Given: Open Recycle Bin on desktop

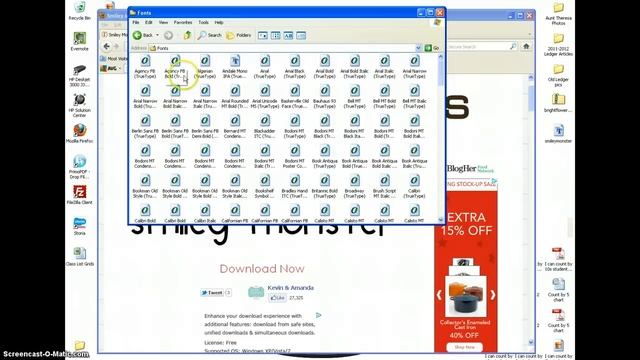Looking at the screenshot, I should 80,11.
